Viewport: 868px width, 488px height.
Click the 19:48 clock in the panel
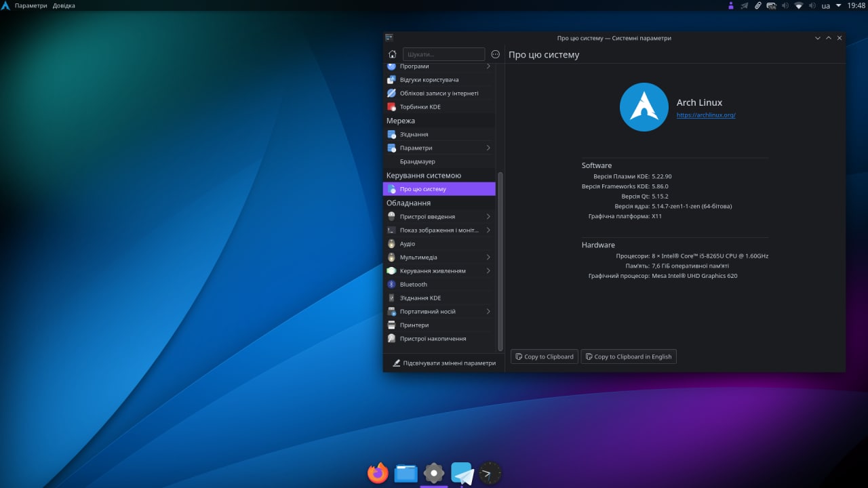pos(856,5)
